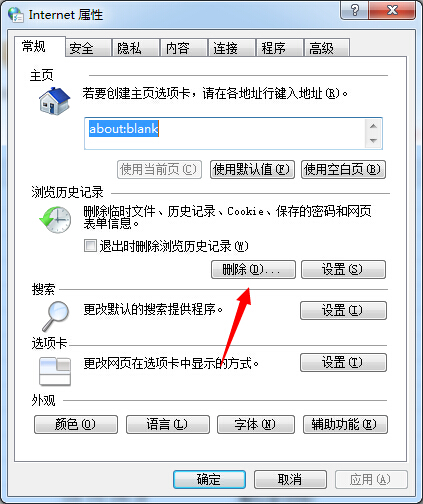423x504 pixels.
Task: Click the magnifying glass search icon
Action: (x=55, y=316)
